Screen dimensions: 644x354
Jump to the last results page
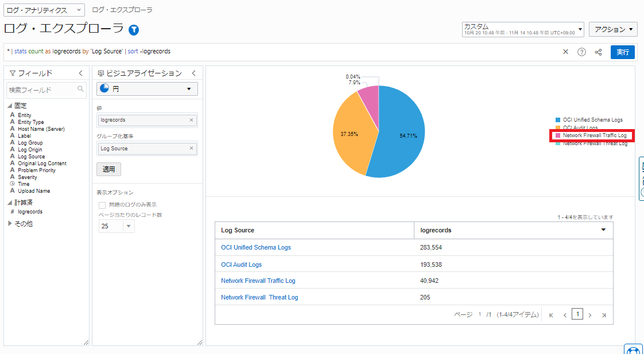[604, 315]
